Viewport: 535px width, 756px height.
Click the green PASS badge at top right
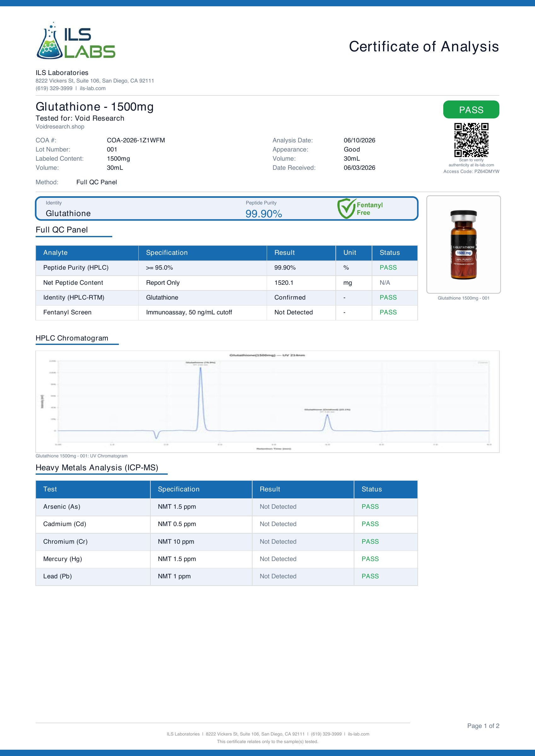point(471,110)
